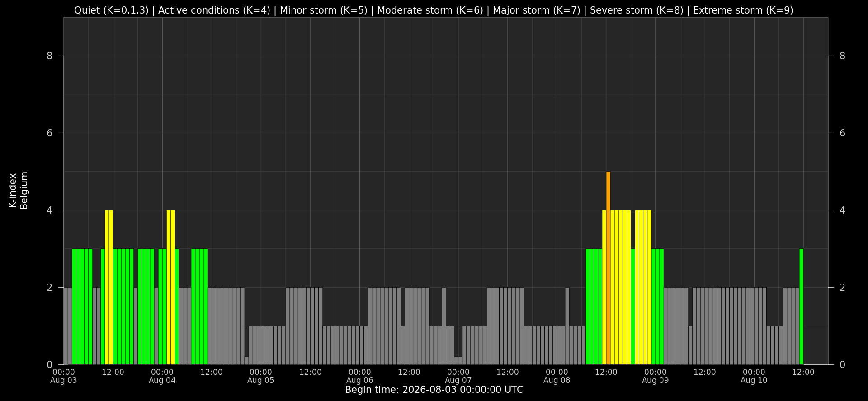This screenshot has width=868, height=401.
Task: Click the left axis tick label '0'
Action: point(50,364)
